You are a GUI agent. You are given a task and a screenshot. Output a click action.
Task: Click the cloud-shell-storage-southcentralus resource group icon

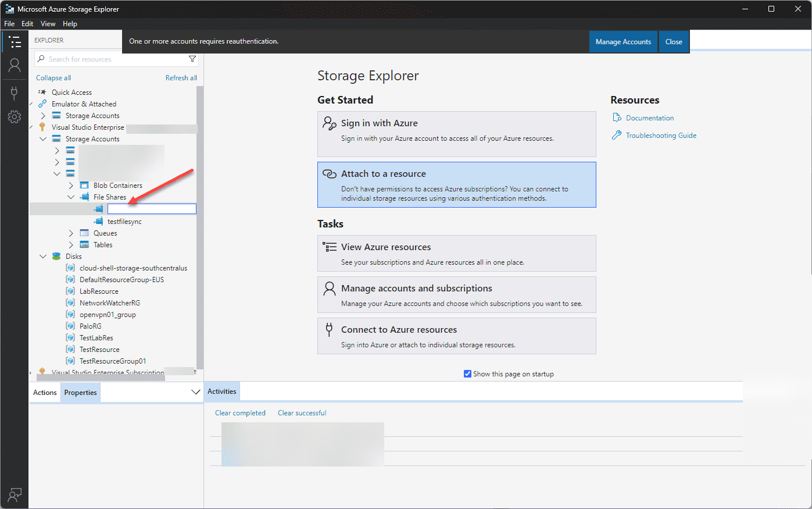click(70, 268)
